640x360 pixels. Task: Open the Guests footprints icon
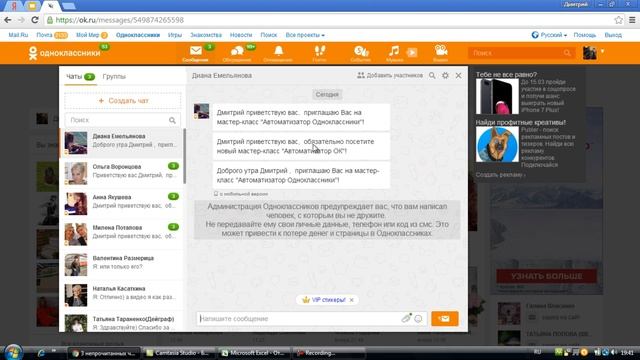[320, 51]
